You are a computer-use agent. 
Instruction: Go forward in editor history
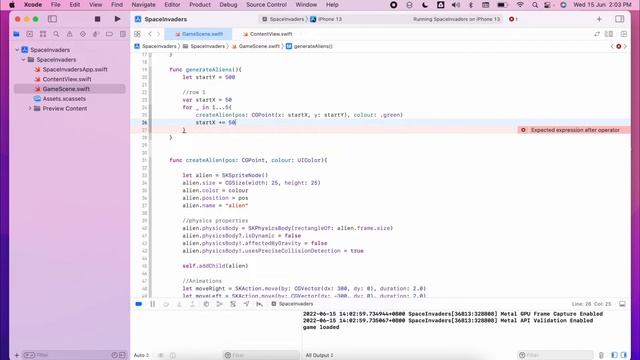[x=158, y=34]
